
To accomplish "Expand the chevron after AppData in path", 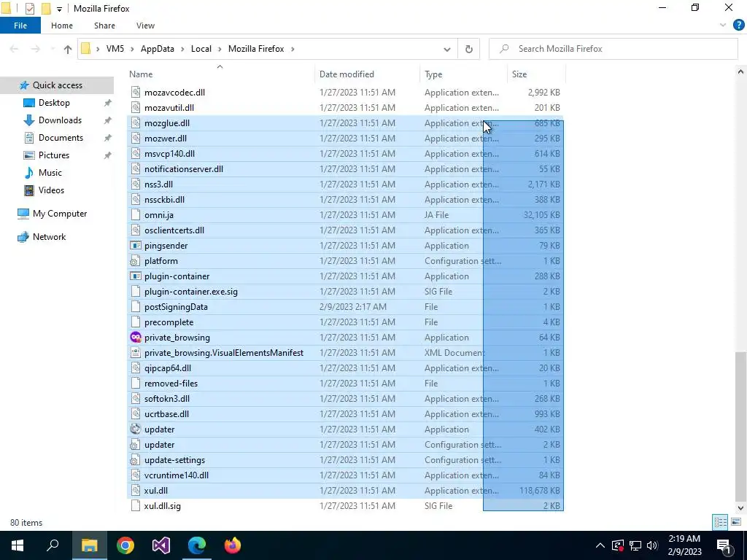I will click(182, 49).
